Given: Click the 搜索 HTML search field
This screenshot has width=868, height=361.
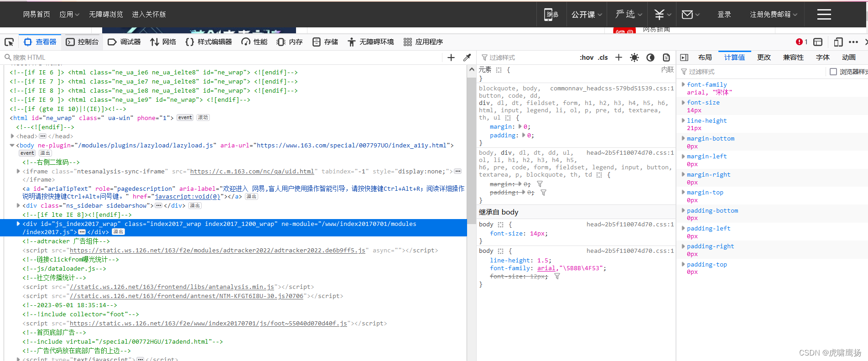Looking at the screenshot, I should click(221, 58).
